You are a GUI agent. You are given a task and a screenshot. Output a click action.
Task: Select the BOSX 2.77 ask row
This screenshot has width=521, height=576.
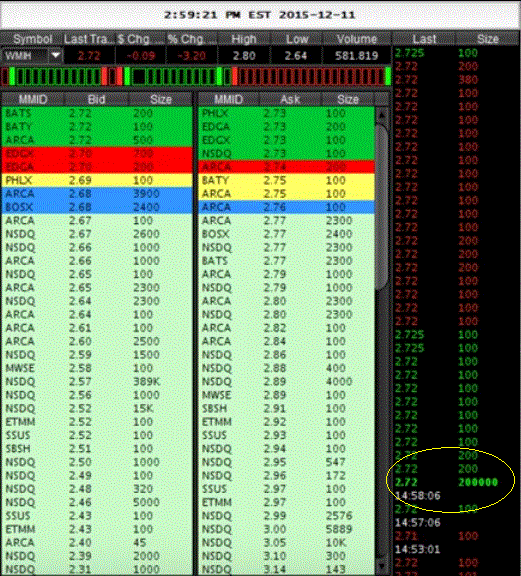click(287, 234)
